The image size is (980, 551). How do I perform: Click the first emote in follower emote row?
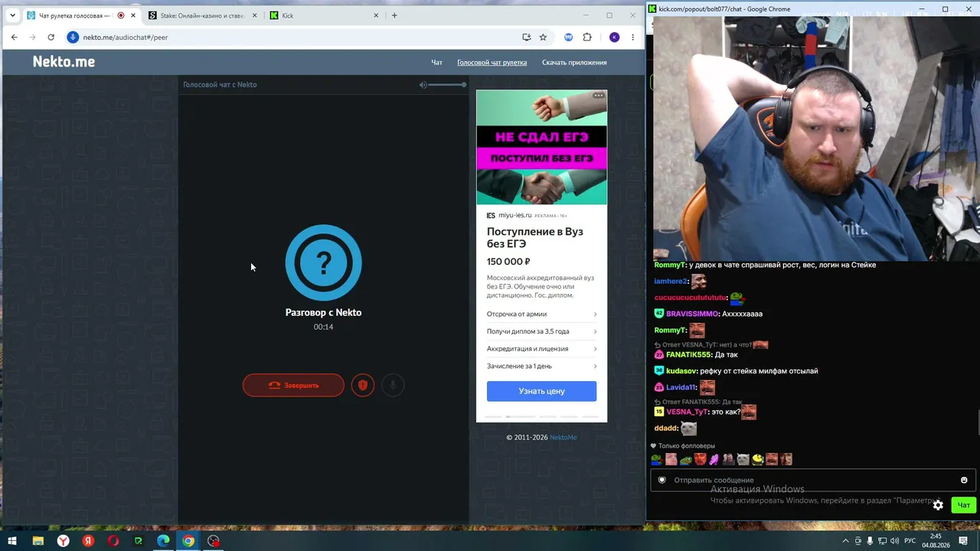[656, 459]
